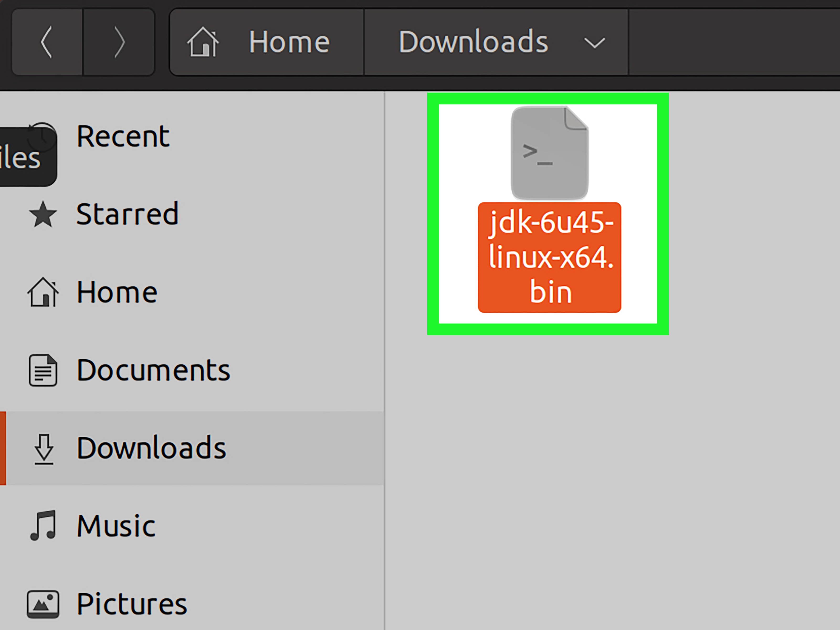
Task: Go forward with the right arrow button
Action: pyautogui.click(x=119, y=42)
